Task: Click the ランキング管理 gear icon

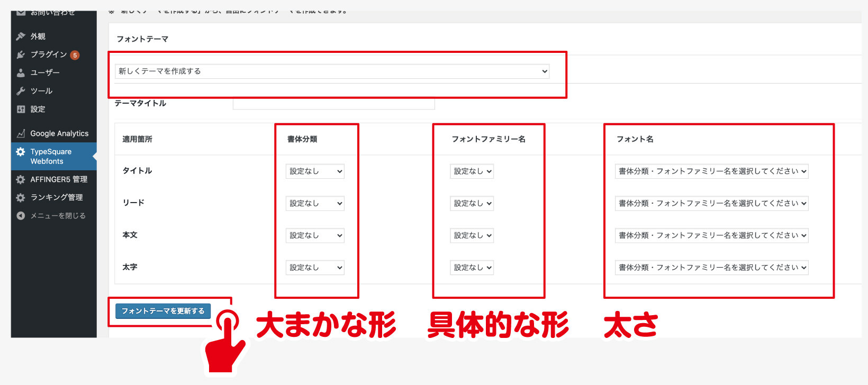Action: click(x=21, y=198)
